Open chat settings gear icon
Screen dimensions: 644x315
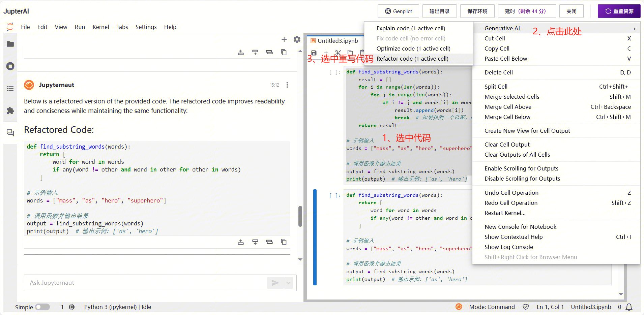coord(297,39)
